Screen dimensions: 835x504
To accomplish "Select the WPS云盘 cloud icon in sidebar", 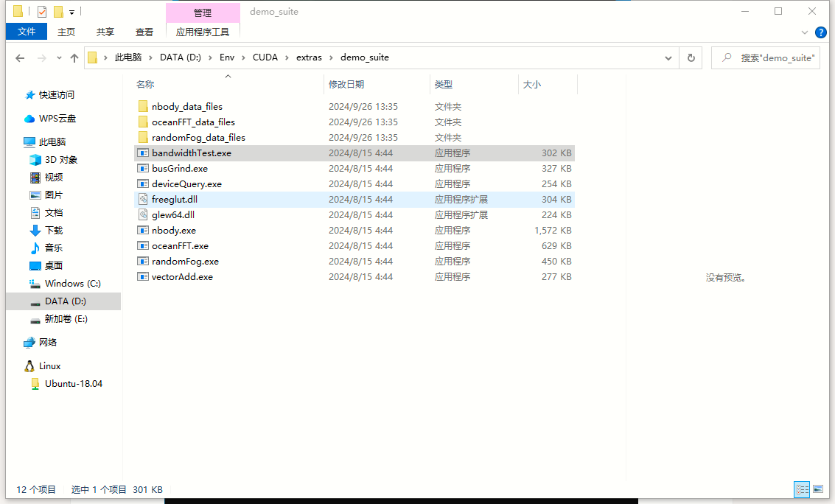I will (x=27, y=118).
